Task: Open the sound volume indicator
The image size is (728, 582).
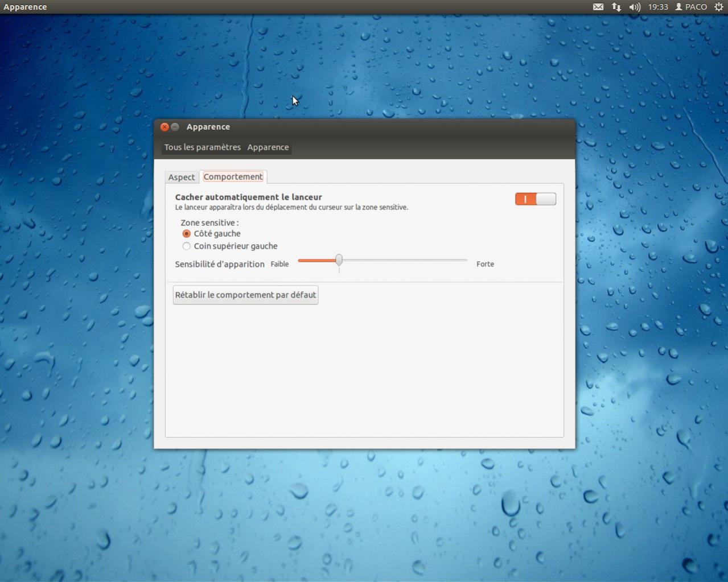Action: [x=635, y=7]
